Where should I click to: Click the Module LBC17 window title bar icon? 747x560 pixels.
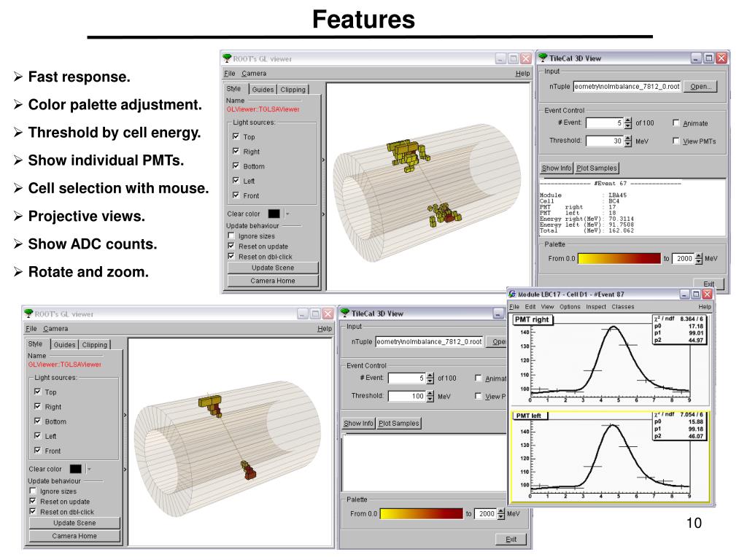pyautogui.click(x=513, y=294)
